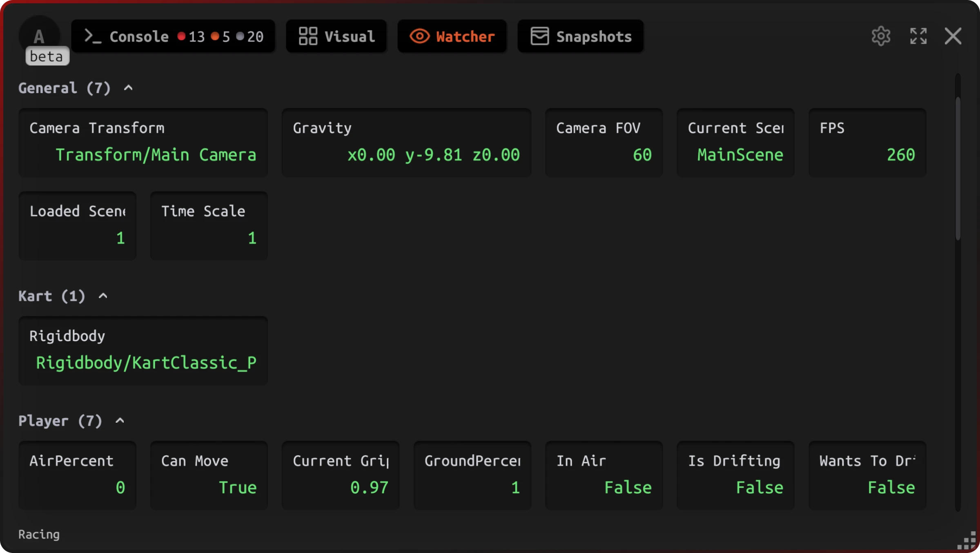Click the Racing status text
This screenshot has width=980, height=553.
tap(39, 535)
